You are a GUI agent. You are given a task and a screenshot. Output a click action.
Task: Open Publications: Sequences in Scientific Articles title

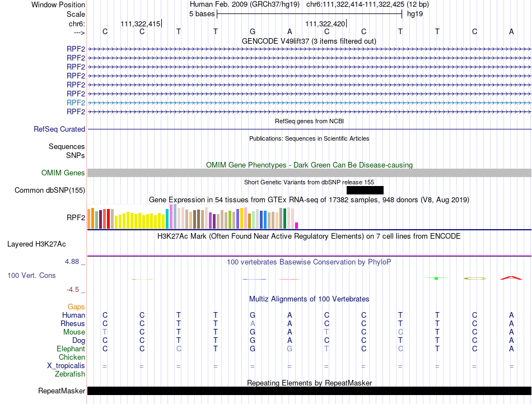309,138
